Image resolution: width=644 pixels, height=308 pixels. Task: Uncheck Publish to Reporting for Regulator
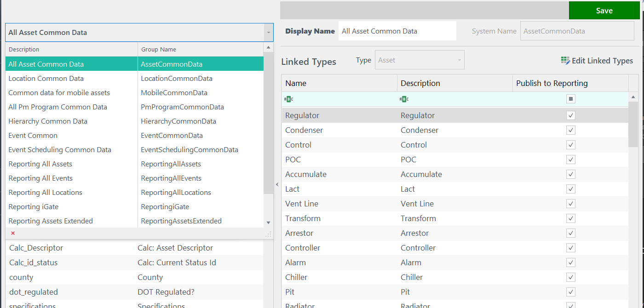coord(571,115)
